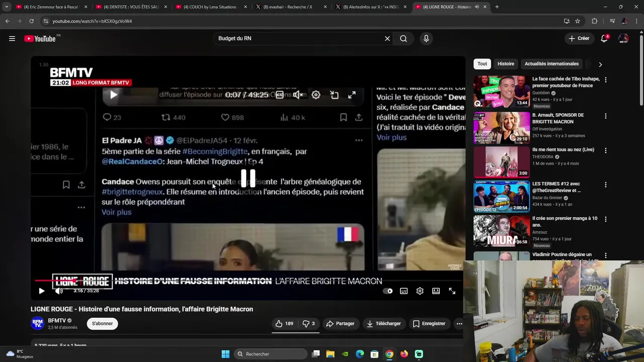Screen dimensions: 644x362
Task: Click the address bar URL
Action: [92, 21]
